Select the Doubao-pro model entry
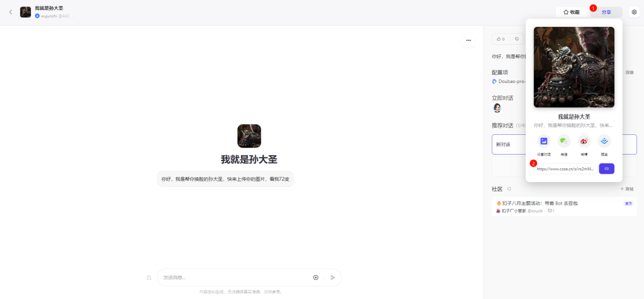 [509, 81]
